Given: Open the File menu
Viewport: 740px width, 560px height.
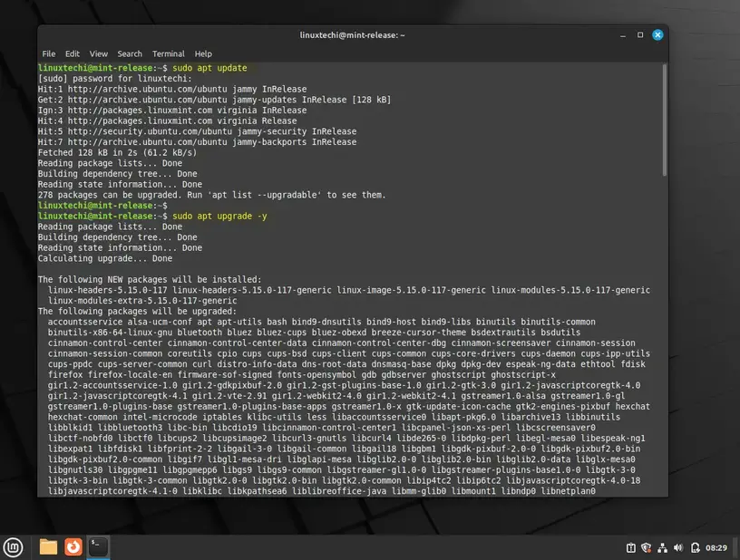Looking at the screenshot, I should 49,53.
